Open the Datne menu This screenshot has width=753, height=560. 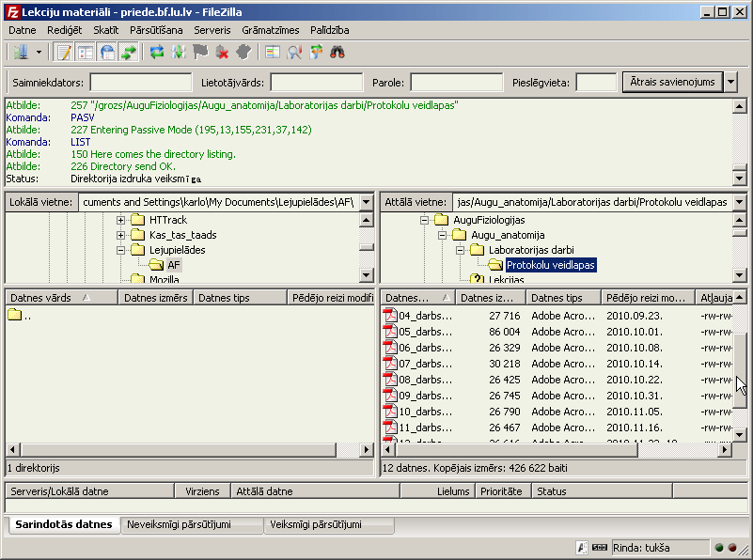22,30
